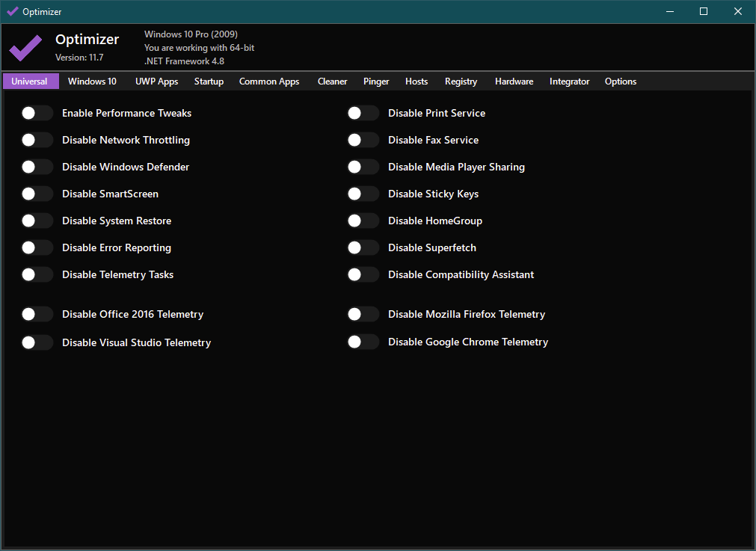Screen dimensions: 756x551
Task: Enable the Performance Tweaks toggle
Action: (37, 113)
